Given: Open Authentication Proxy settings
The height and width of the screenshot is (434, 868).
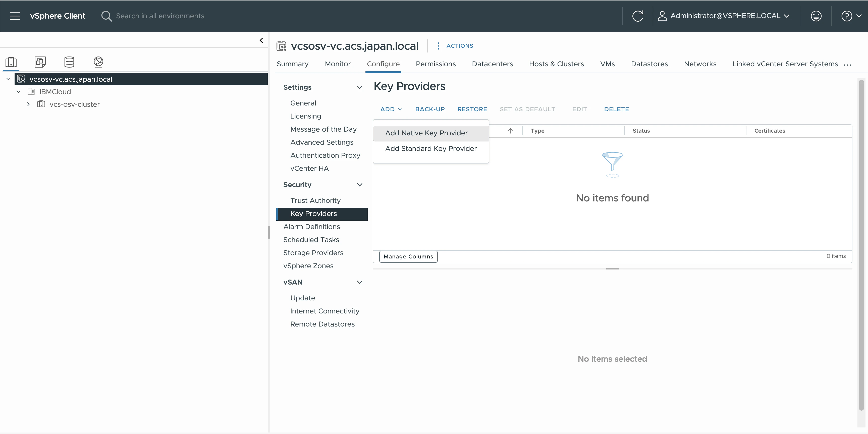Looking at the screenshot, I should (x=325, y=155).
